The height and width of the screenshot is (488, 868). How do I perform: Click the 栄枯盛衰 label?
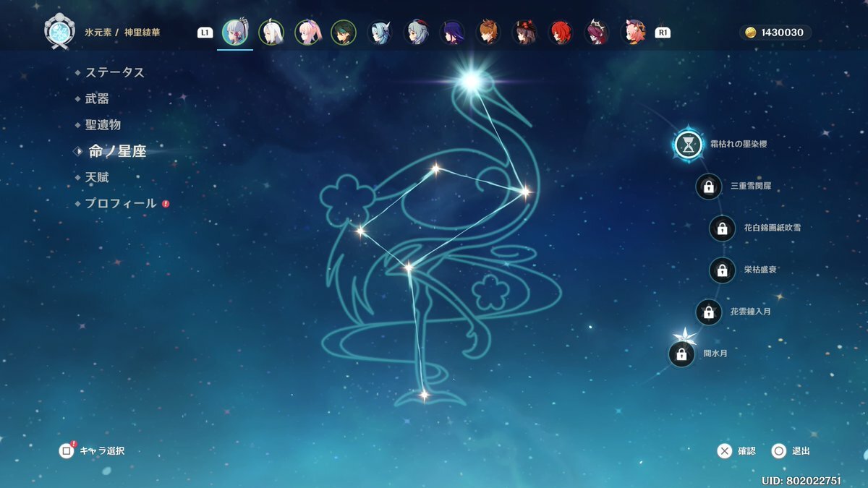pyautogui.click(x=760, y=270)
